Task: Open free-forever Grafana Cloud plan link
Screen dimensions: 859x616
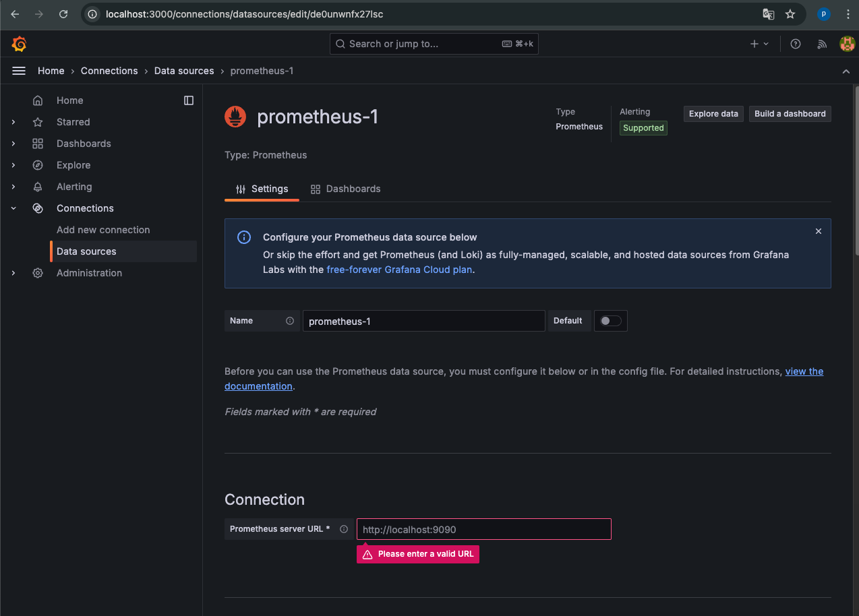Action: coord(399,270)
